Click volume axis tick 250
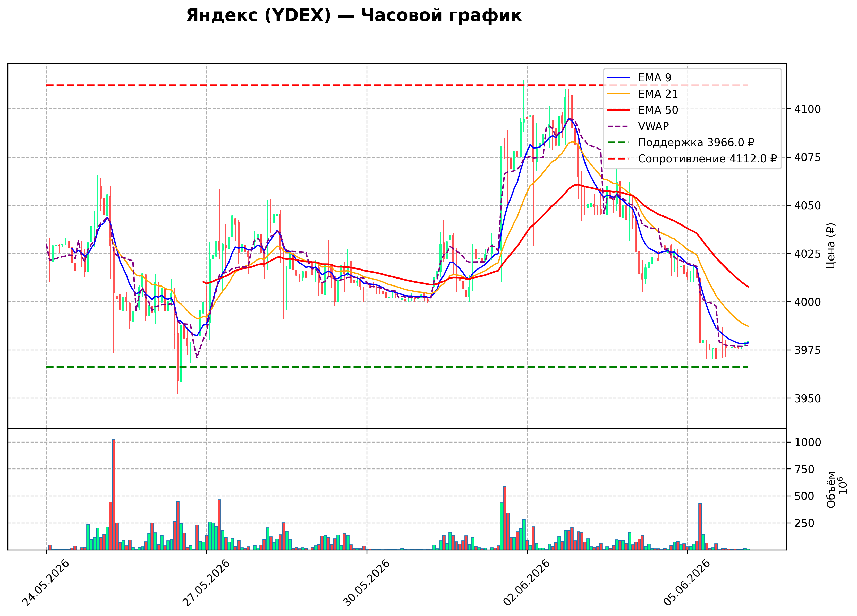This screenshot has width=857, height=616. tap(804, 524)
